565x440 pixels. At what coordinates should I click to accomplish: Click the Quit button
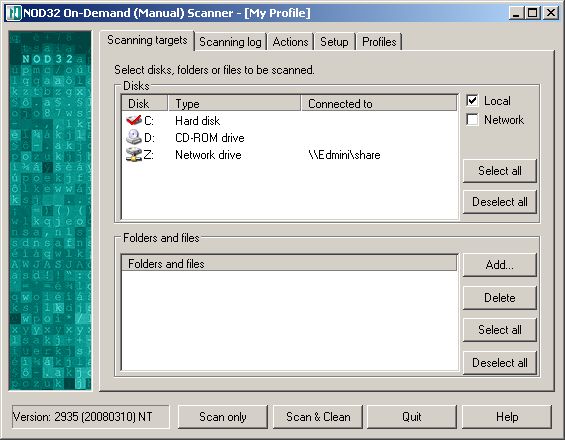[412, 417]
